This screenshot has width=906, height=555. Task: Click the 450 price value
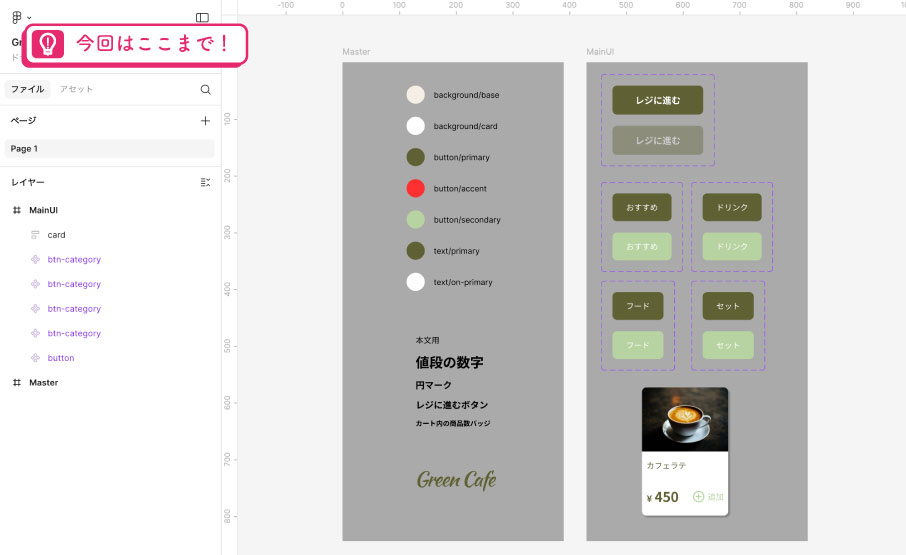[x=667, y=497]
